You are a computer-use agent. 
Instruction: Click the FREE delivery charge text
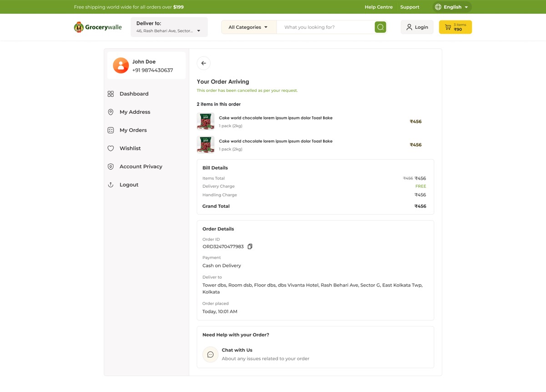pos(421,186)
